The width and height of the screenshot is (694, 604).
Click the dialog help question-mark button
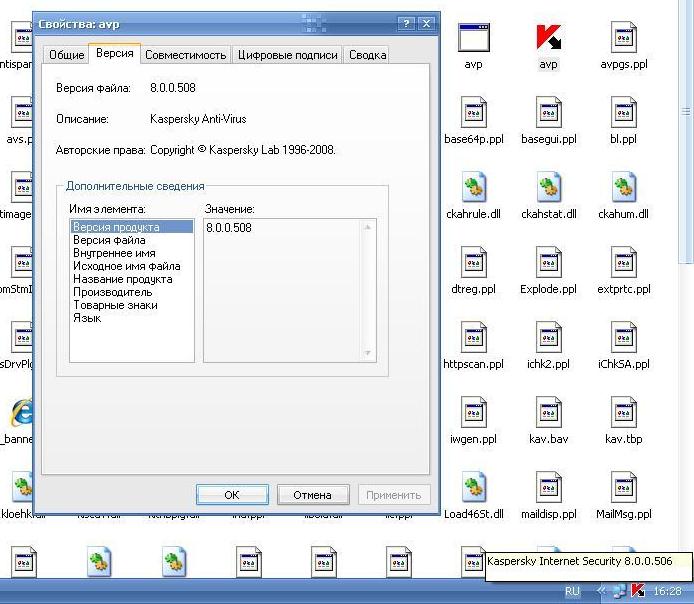pos(406,23)
